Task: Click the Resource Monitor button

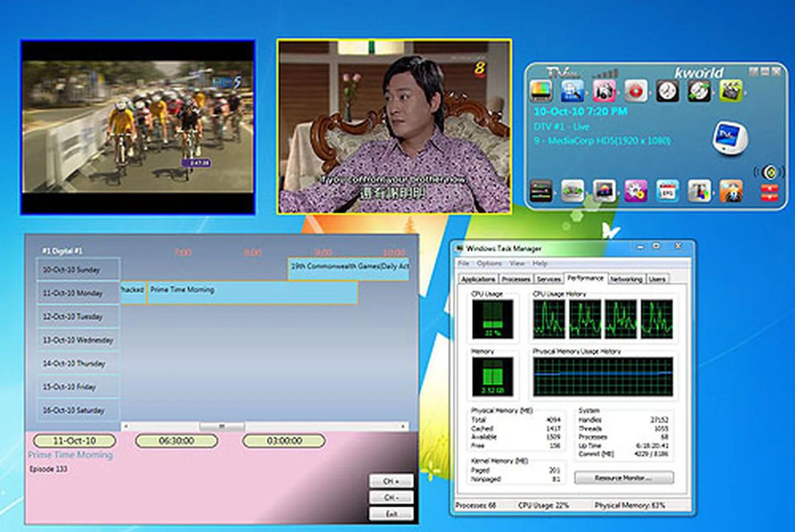Action: [624, 478]
